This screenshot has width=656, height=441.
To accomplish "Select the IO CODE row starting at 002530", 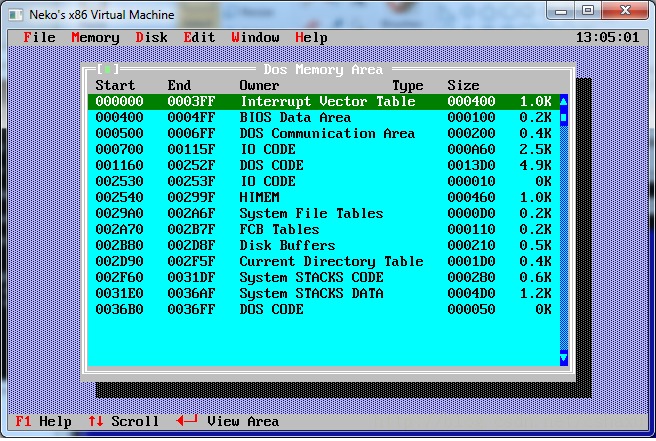I will pyautogui.click(x=323, y=181).
